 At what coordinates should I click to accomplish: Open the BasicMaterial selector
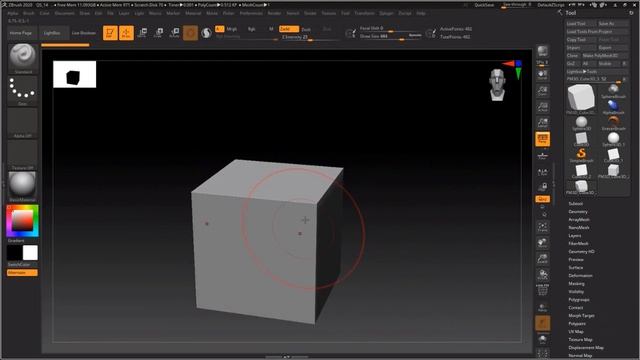pos(22,187)
